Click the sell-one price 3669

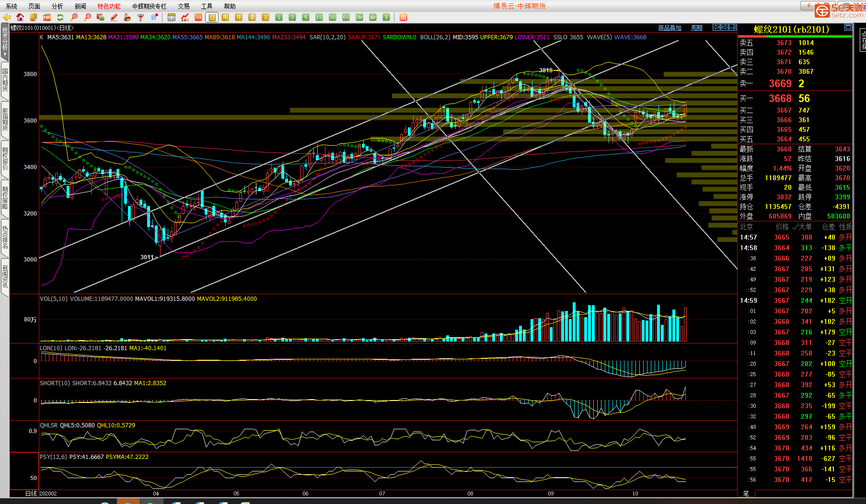point(780,83)
